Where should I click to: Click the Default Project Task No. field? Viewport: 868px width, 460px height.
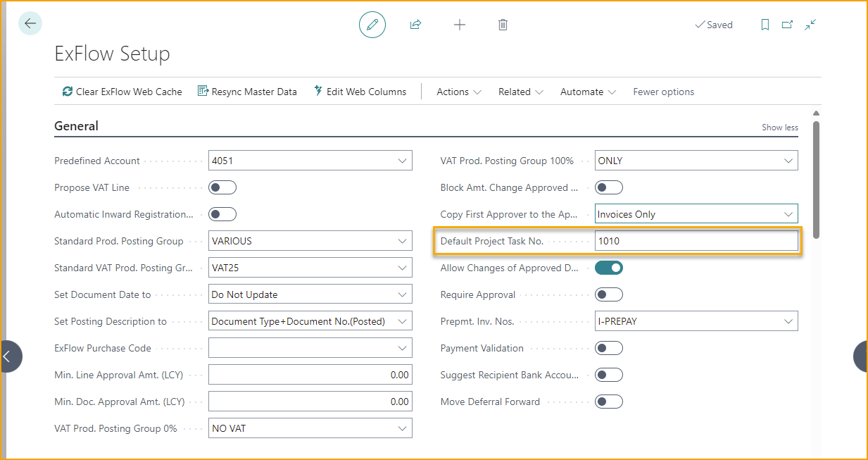696,241
